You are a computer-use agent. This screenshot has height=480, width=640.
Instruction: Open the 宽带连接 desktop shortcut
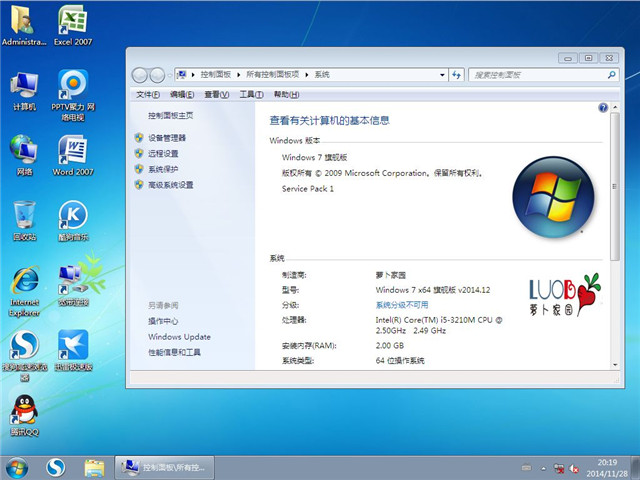73,286
